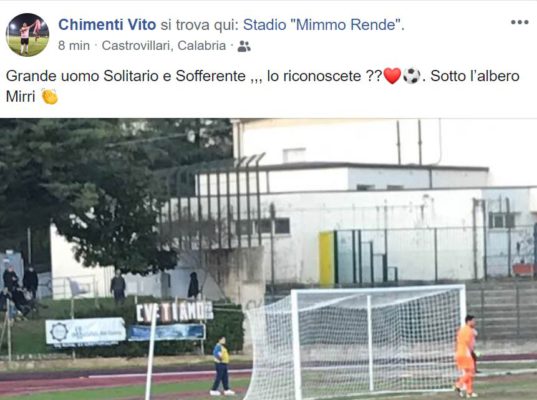Click the white sponsor banner with circular logo
This screenshot has width=537, height=400.
[x=86, y=331]
